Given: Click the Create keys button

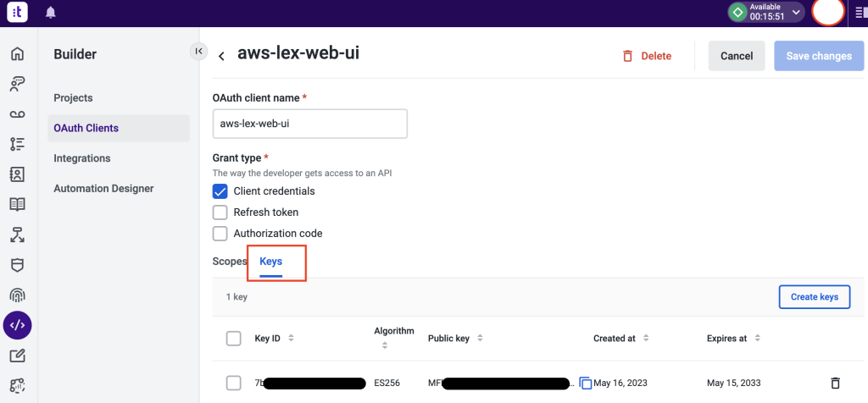Looking at the screenshot, I should (815, 297).
